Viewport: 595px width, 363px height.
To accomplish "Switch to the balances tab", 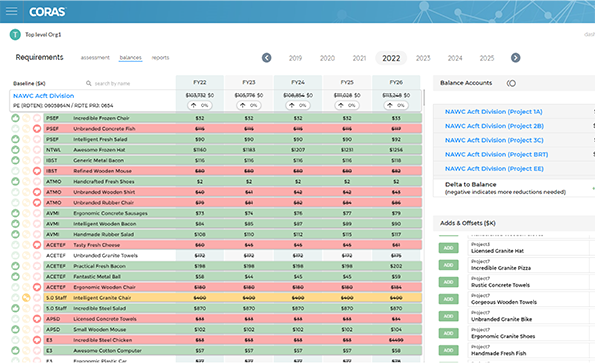I will pos(131,58).
